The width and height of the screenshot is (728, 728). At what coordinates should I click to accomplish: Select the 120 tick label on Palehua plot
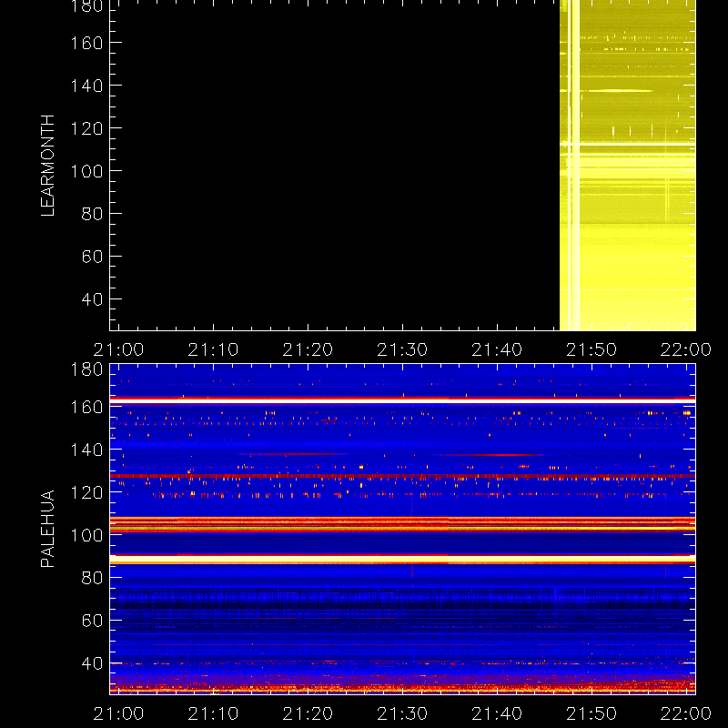(86, 492)
